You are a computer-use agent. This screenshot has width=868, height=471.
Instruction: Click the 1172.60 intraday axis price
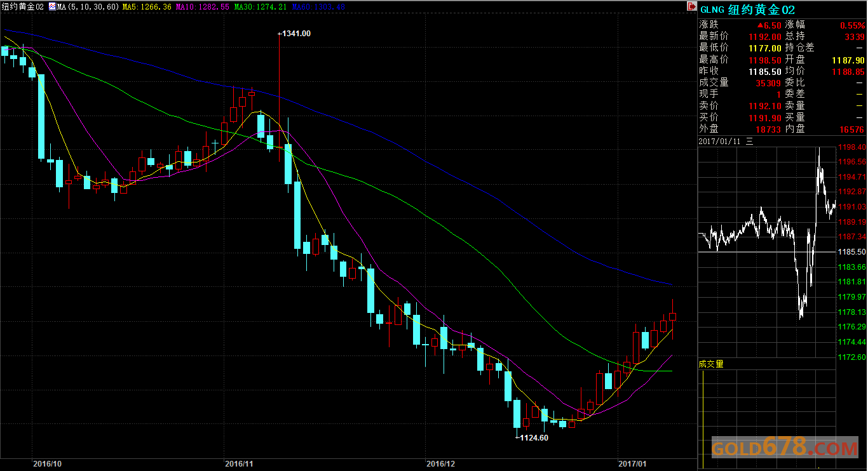(852, 357)
